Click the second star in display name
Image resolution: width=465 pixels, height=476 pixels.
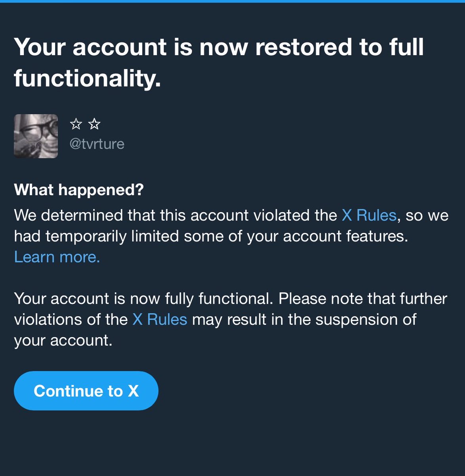click(x=94, y=125)
